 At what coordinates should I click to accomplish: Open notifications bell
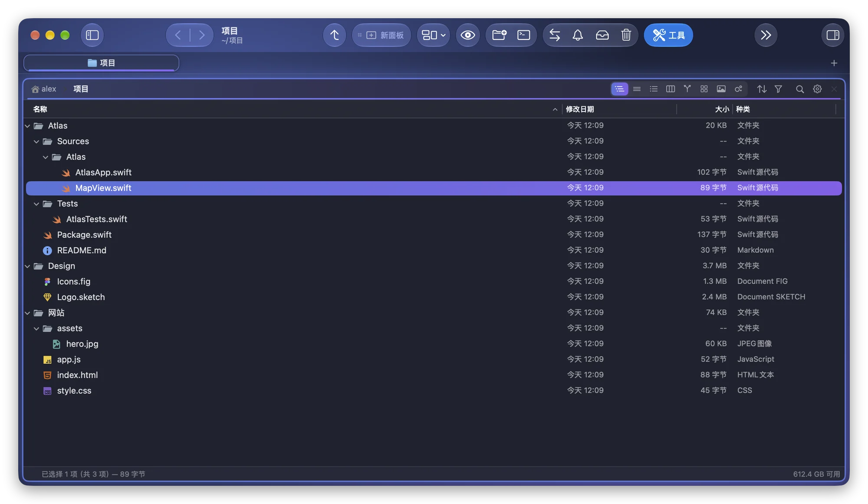(578, 35)
